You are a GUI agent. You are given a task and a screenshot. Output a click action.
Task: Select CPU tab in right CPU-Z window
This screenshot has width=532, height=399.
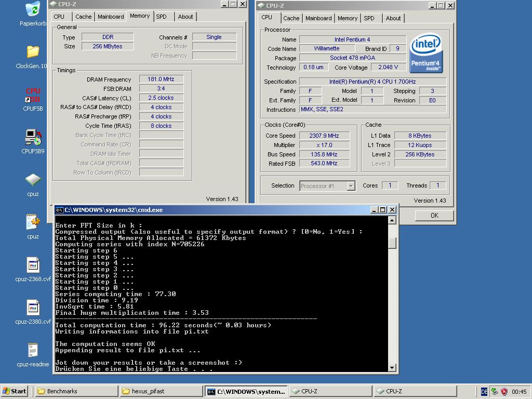[x=267, y=17]
